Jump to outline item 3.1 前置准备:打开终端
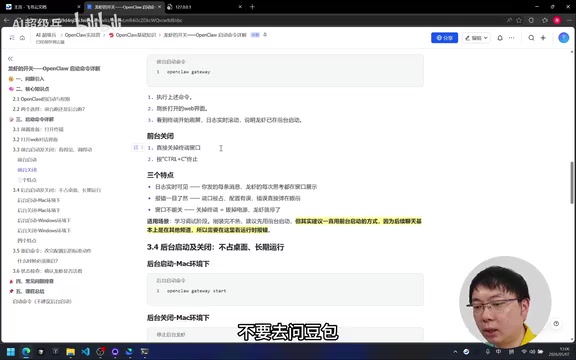Image resolution: width=576 pixels, height=360 pixels. [38, 129]
